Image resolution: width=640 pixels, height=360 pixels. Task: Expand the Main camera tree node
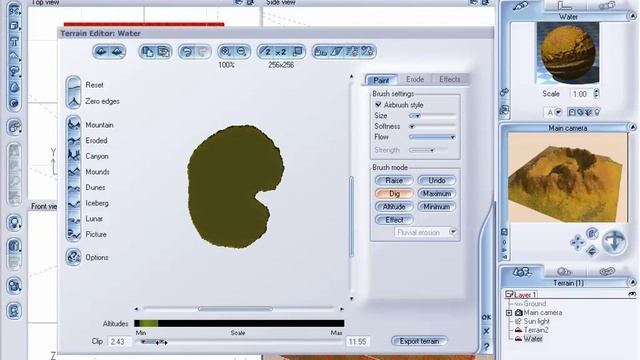(509, 313)
